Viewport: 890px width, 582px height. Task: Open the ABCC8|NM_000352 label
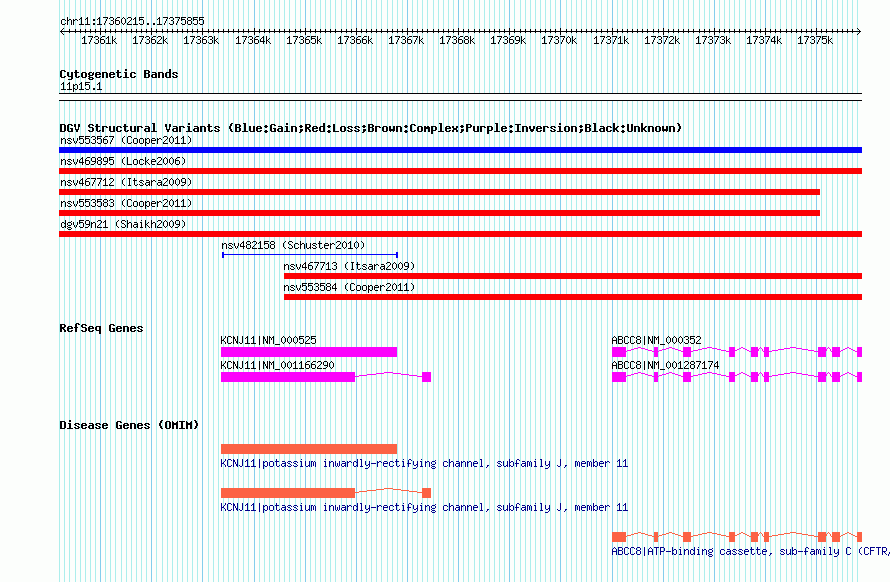point(657,340)
